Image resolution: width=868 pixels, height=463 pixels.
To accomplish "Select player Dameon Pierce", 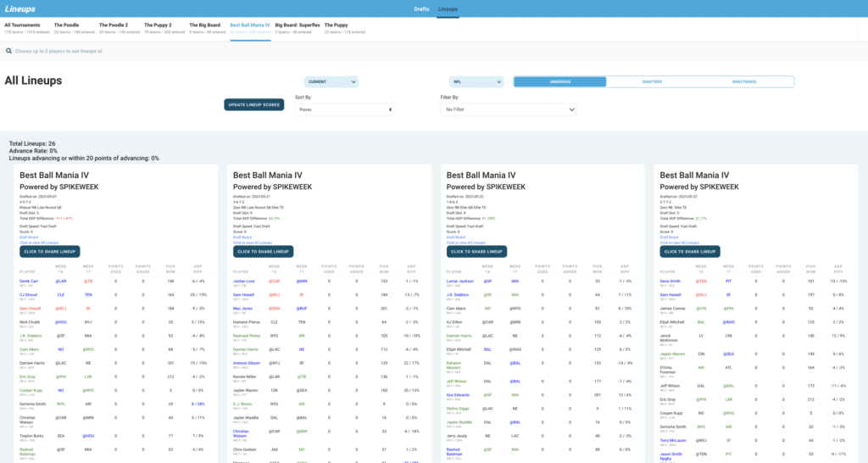I will point(247,322).
